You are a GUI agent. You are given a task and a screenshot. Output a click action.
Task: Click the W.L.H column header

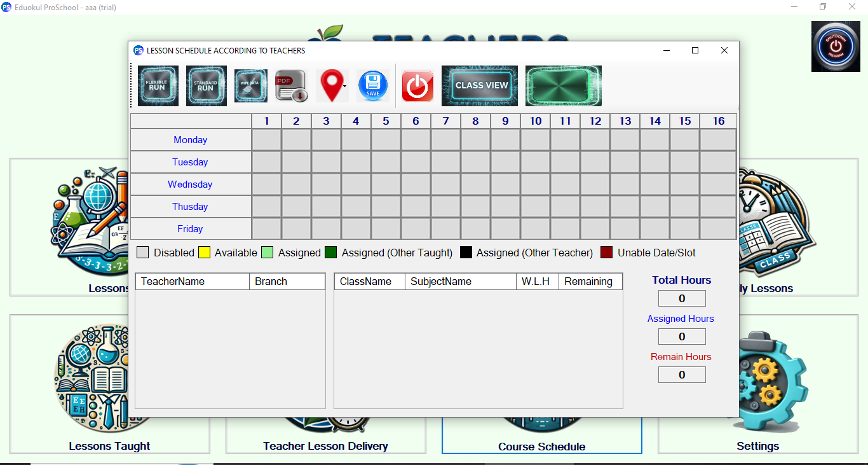click(538, 281)
